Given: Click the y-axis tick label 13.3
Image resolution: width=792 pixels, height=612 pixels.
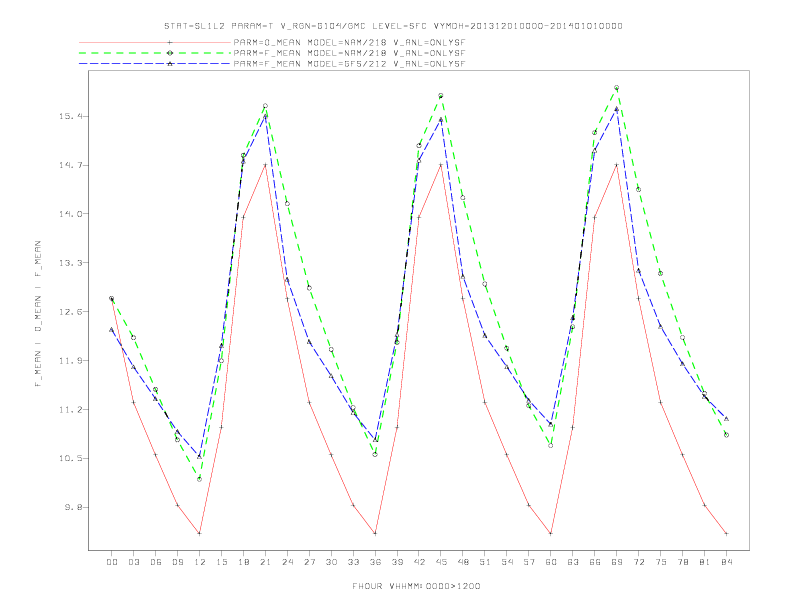Looking at the screenshot, I should tap(71, 263).
